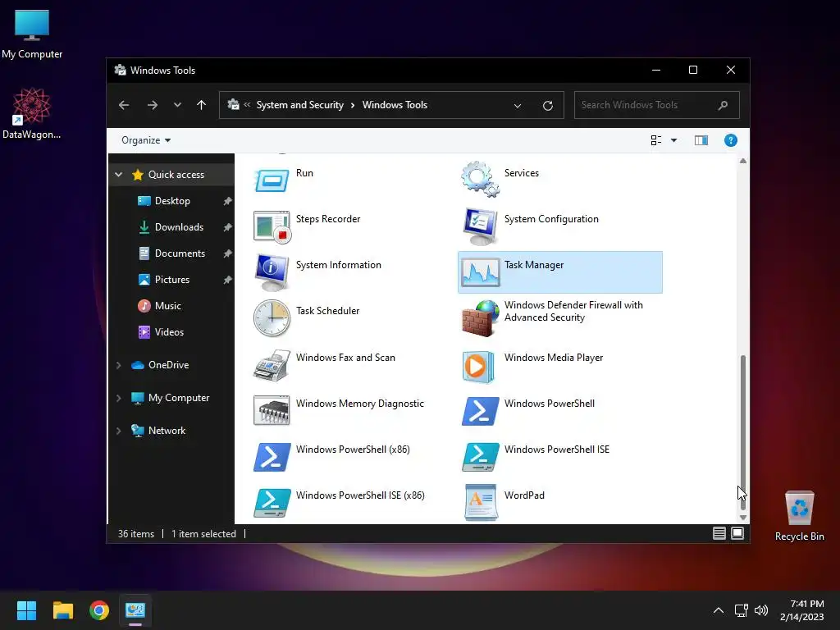Click the Windows Start button
Image resolution: width=840 pixels, height=630 pixels.
(x=26, y=610)
